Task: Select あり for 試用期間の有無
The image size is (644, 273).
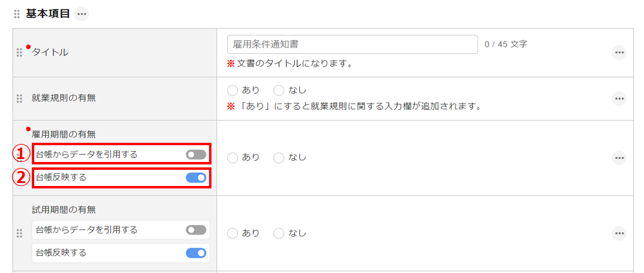Action: 233,233
